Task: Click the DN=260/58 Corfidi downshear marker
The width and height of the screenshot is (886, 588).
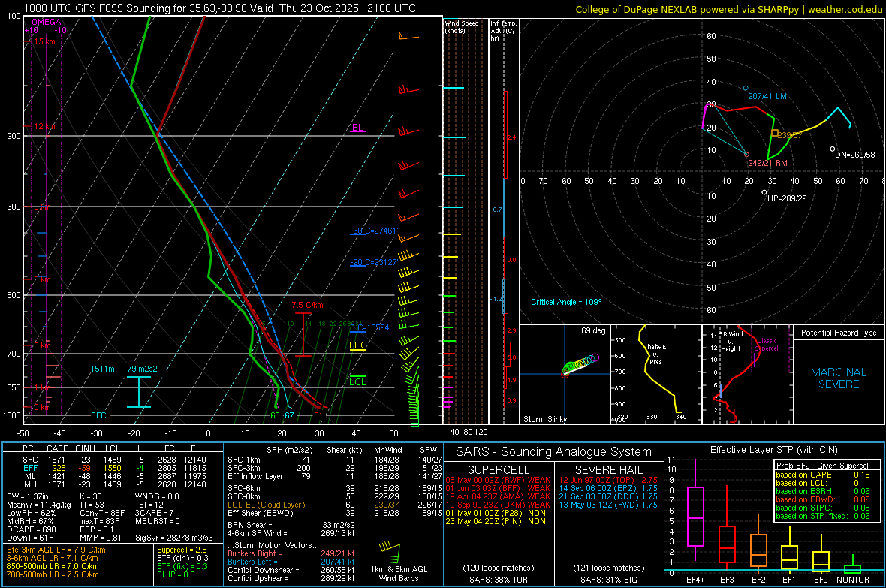Action: click(x=833, y=149)
